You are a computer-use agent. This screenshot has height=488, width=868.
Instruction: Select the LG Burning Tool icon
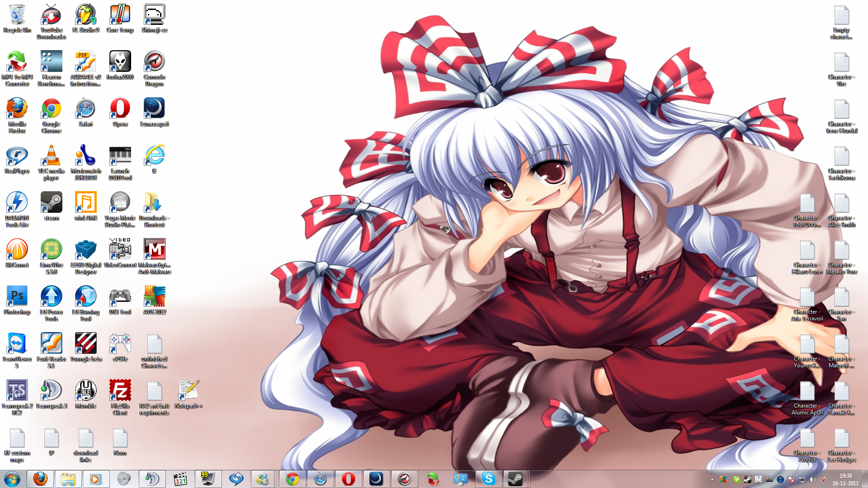click(86, 304)
